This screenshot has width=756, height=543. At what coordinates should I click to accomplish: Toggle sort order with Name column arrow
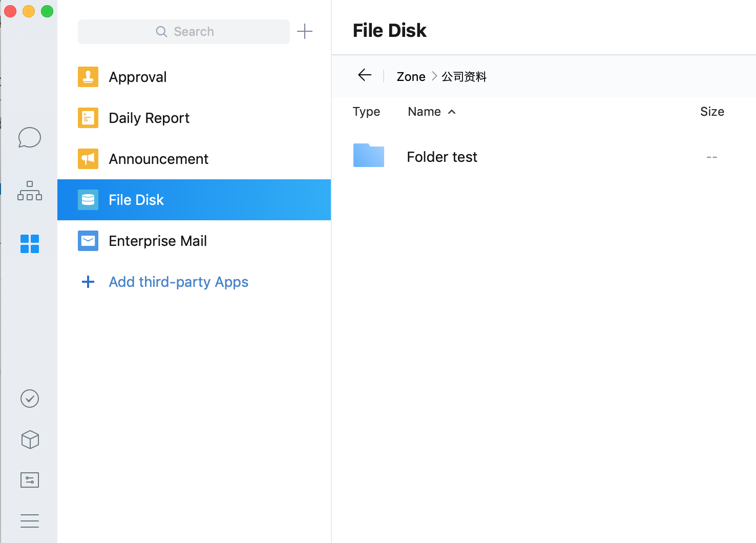click(x=452, y=112)
